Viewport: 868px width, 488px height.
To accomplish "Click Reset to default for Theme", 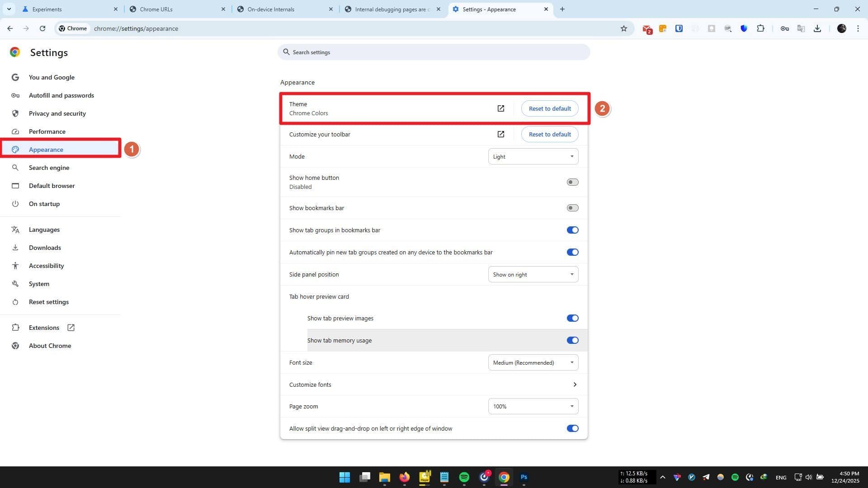I will click(550, 108).
